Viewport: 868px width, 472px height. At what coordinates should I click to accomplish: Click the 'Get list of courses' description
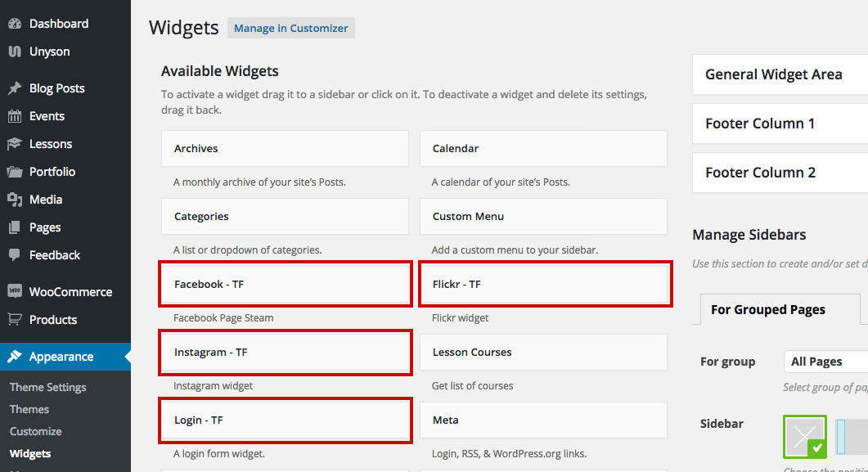[x=472, y=385]
